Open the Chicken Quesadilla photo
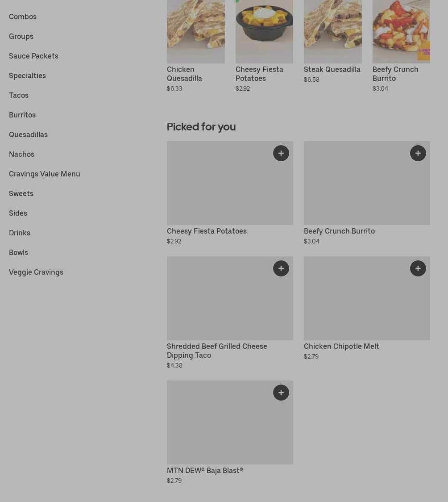This screenshot has height=502, width=448. [196, 31]
